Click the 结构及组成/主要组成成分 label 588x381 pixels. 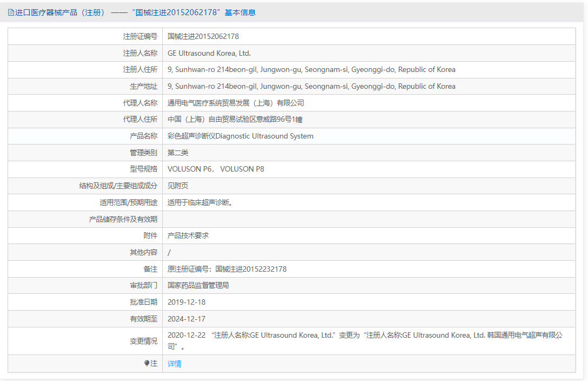[118, 186]
